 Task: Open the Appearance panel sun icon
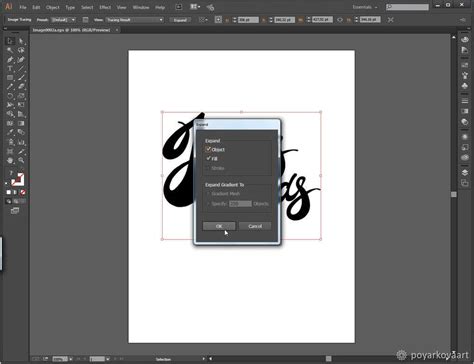pyautogui.click(x=465, y=137)
